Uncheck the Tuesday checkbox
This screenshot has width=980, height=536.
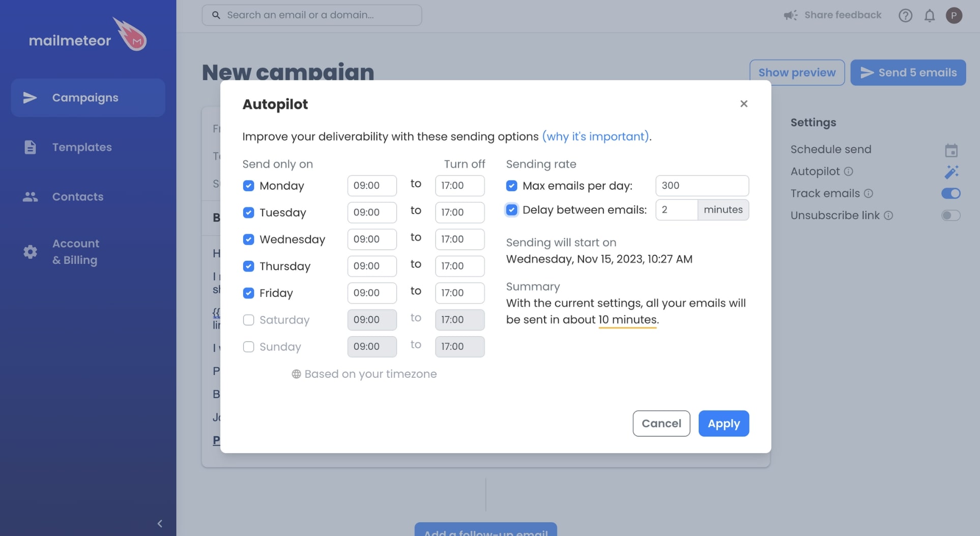click(x=248, y=213)
